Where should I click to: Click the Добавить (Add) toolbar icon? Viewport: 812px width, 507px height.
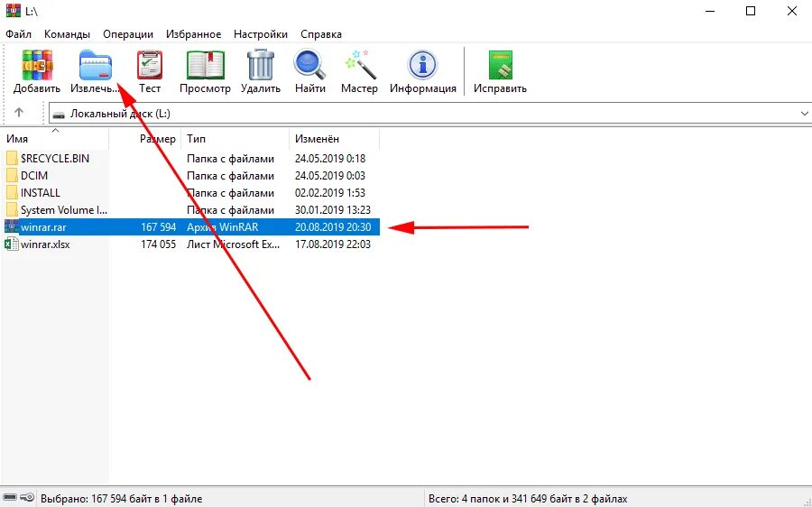pyautogui.click(x=37, y=64)
